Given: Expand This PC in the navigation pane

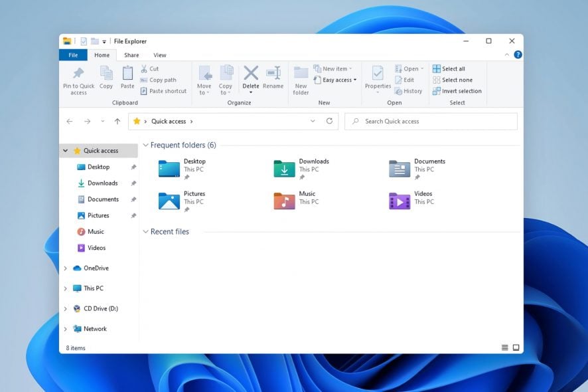Looking at the screenshot, I should pyautogui.click(x=64, y=288).
